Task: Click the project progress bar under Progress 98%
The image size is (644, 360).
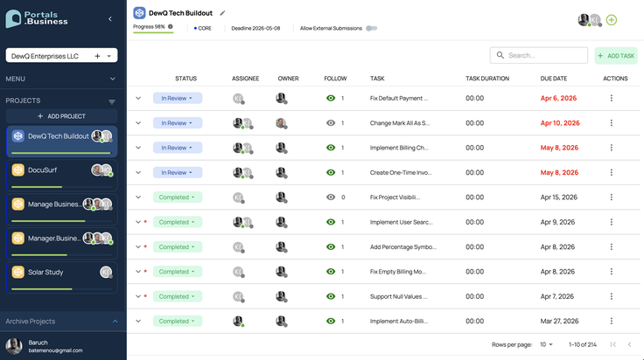Action: click(x=153, y=32)
